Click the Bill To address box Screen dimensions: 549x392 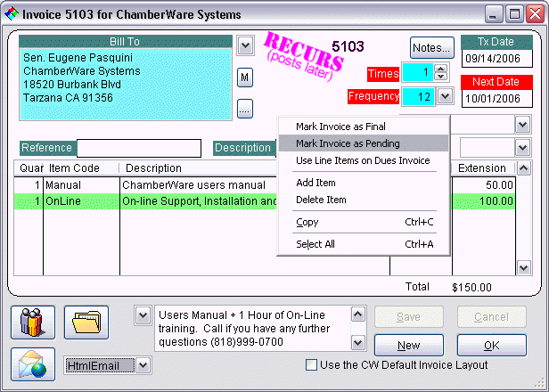click(126, 84)
